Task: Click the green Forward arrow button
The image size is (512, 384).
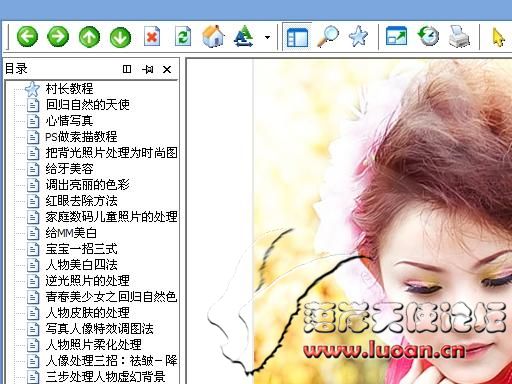Action: pyautogui.click(x=58, y=36)
